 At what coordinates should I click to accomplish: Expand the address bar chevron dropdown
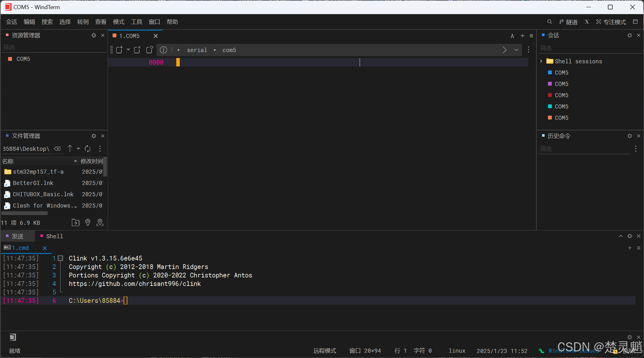click(516, 50)
